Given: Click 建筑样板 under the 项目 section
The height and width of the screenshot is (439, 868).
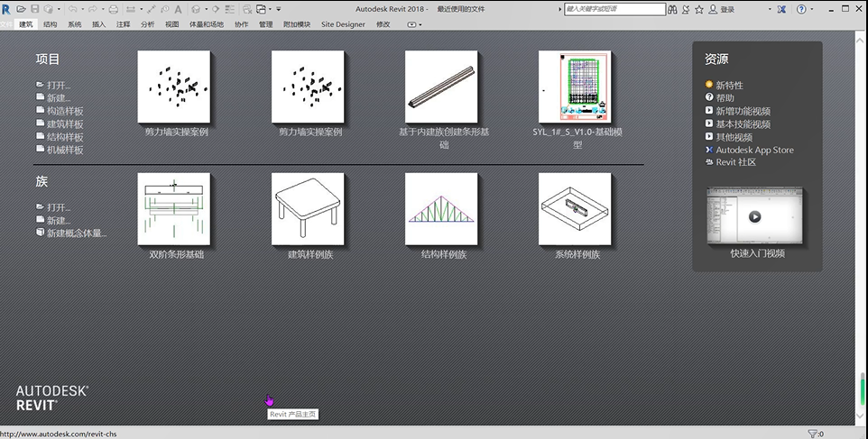Looking at the screenshot, I should (64, 123).
